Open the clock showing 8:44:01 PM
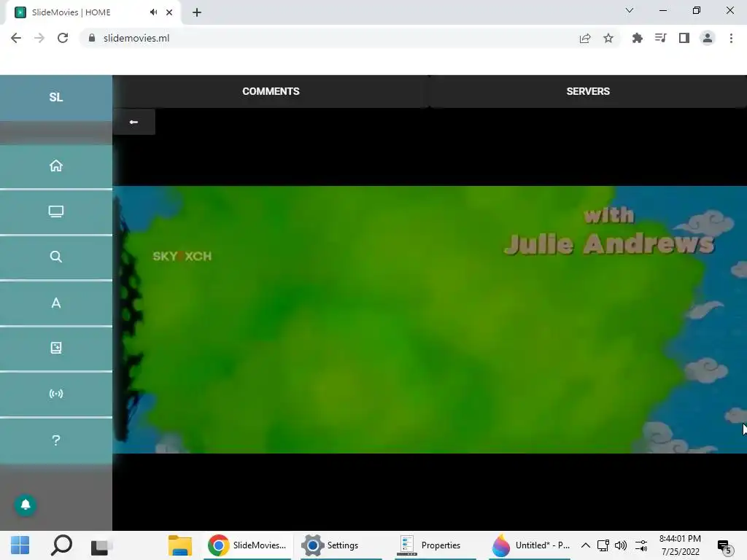The width and height of the screenshot is (747, 560). click(680, 545)
